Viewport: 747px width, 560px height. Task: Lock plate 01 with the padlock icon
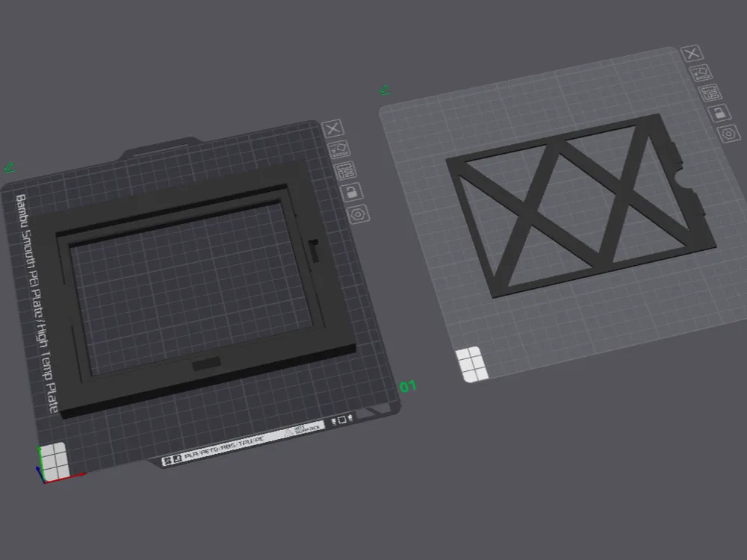coord(352,193)
